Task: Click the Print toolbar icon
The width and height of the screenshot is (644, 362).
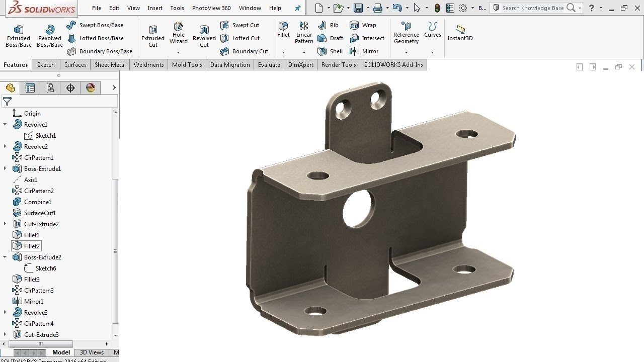Action: click(x=378, y=8)
